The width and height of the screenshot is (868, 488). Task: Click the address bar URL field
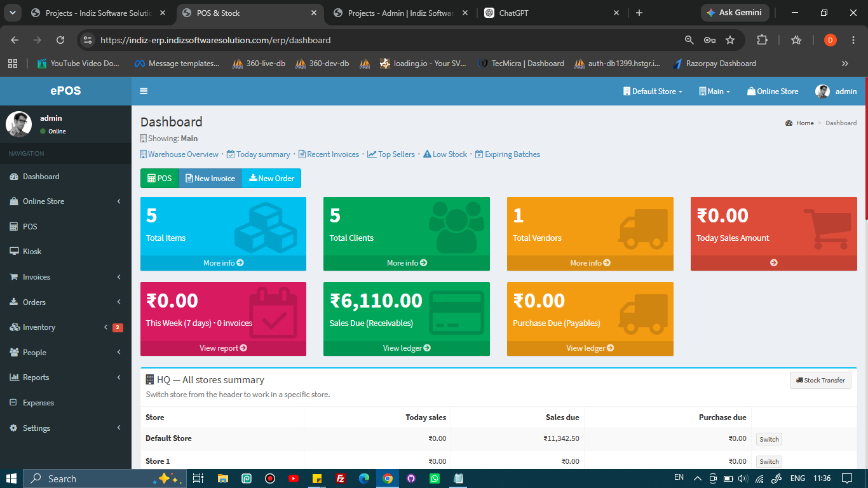pyautogui.click(x=388, y=40)
